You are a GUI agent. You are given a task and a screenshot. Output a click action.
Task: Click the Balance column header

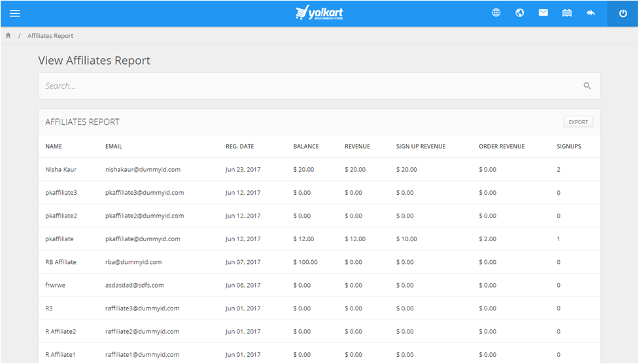coord(305,146)
